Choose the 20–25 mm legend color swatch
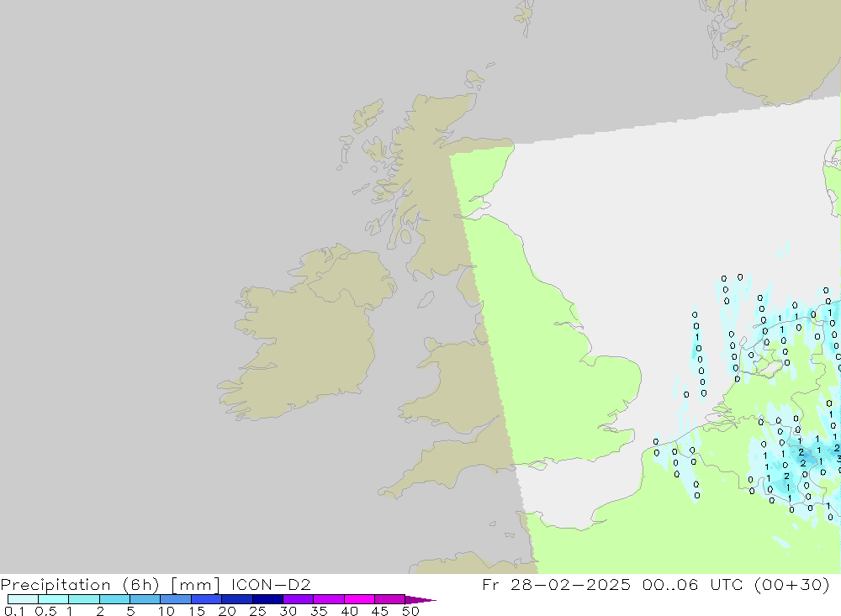The height and width of the screenshot is (616, 841). (237, 599)
